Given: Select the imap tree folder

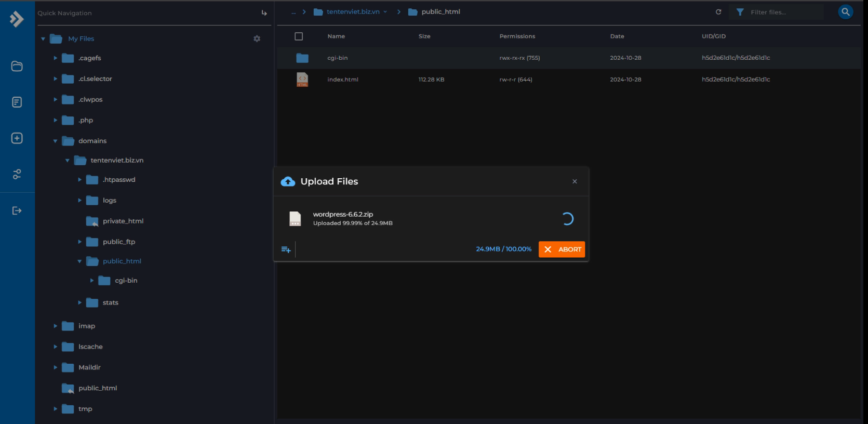Looking at the screenshot, I should [x=87, y=326].
